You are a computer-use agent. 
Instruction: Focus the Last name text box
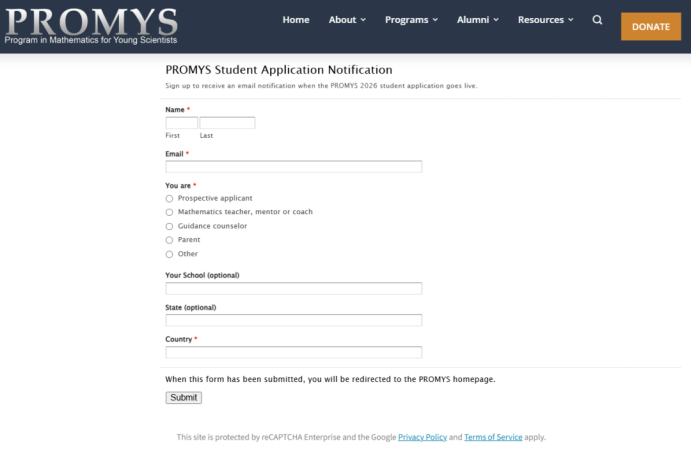pyautogui.click(x=227, y=123)
